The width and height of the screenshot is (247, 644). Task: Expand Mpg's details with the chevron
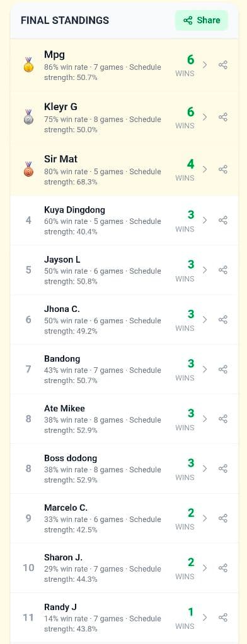(205, 65)
